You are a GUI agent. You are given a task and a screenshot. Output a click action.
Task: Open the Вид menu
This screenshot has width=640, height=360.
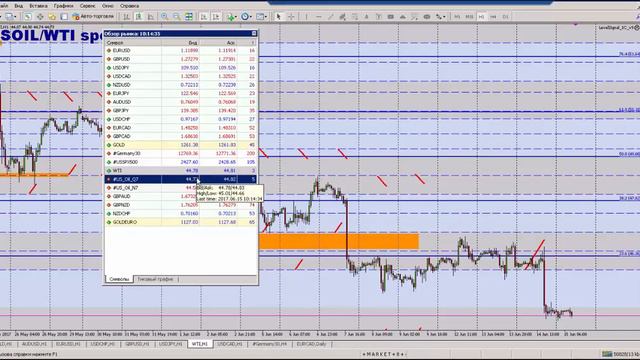pyautogui.click(x=18, y=6)
